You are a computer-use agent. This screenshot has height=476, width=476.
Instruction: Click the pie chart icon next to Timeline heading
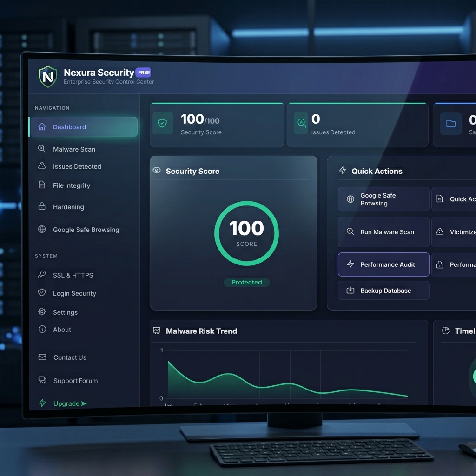pos(446,331)
